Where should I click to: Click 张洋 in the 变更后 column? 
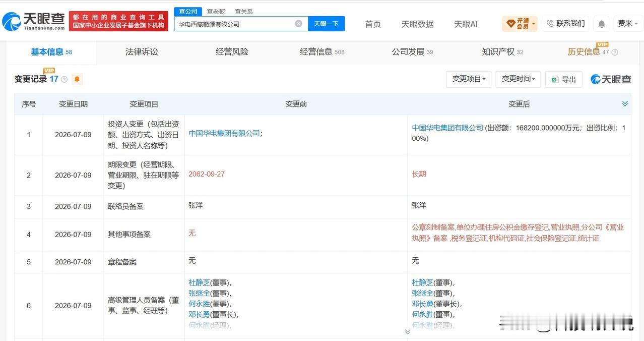tap(419, 205)
